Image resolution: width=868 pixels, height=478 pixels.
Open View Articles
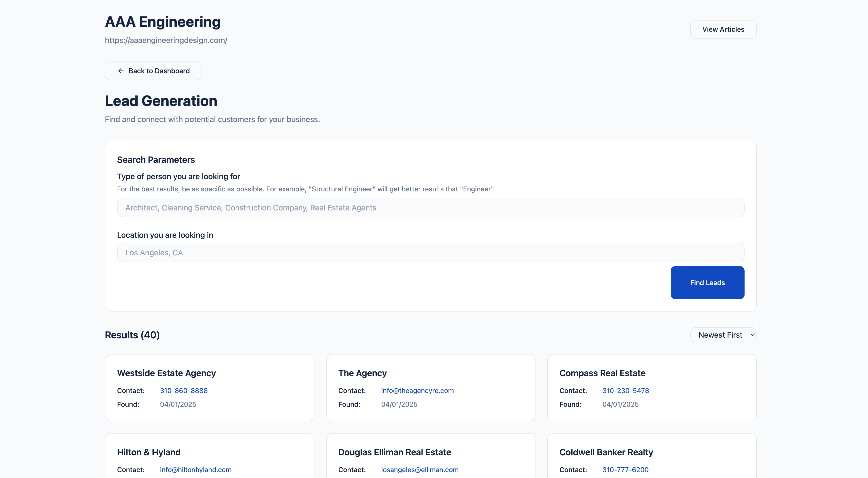pos(723,29)
